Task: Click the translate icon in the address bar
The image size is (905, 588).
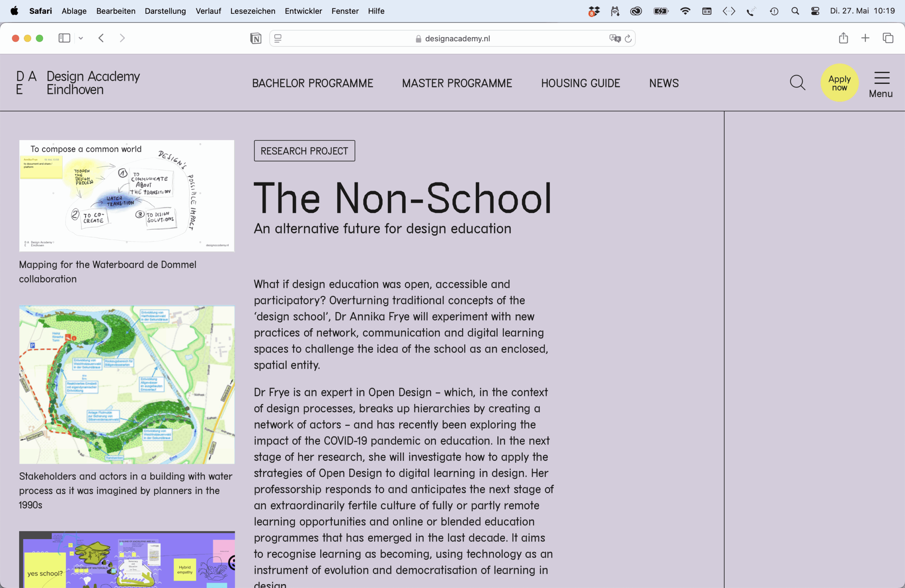Action: 614,39
